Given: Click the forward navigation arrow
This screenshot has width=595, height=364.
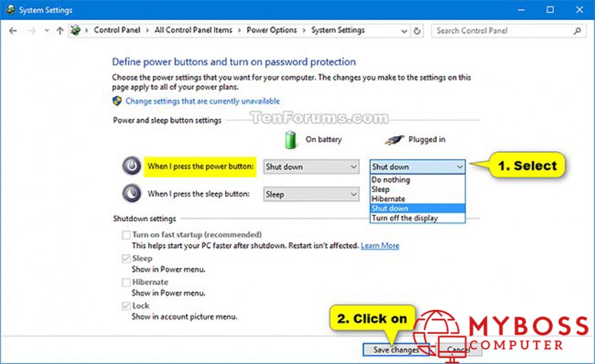Looking at the screenshot, I should (32, 31).
